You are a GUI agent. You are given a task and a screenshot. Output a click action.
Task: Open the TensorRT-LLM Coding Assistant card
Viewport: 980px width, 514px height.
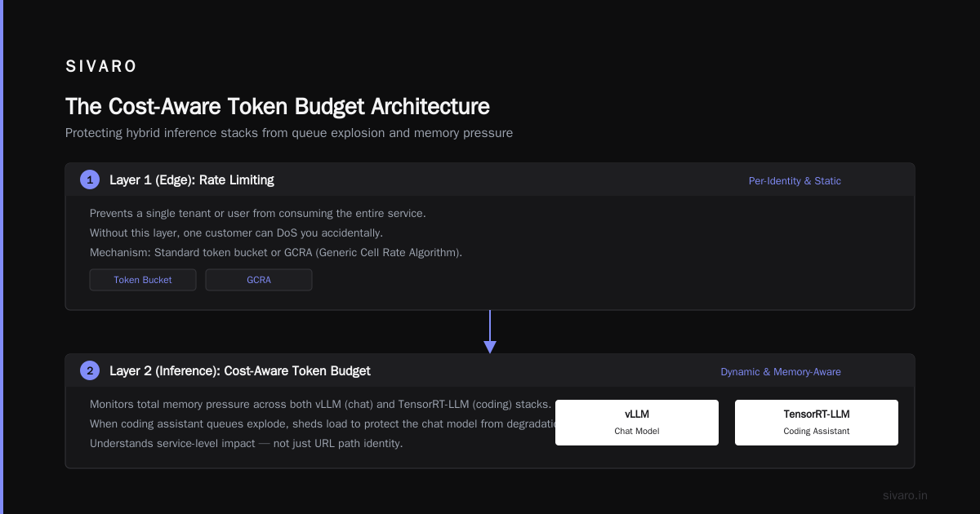point(817,423)
